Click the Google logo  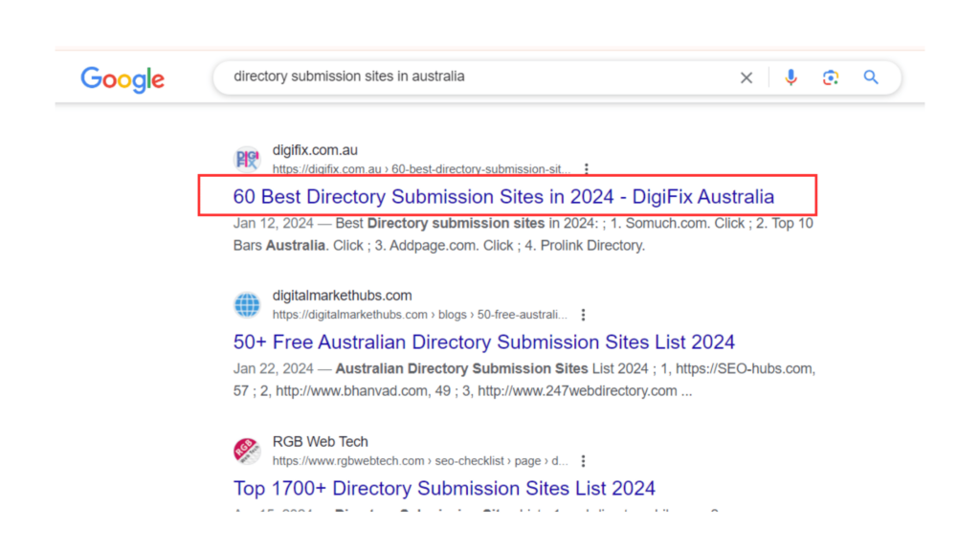(x=122, y=79)
